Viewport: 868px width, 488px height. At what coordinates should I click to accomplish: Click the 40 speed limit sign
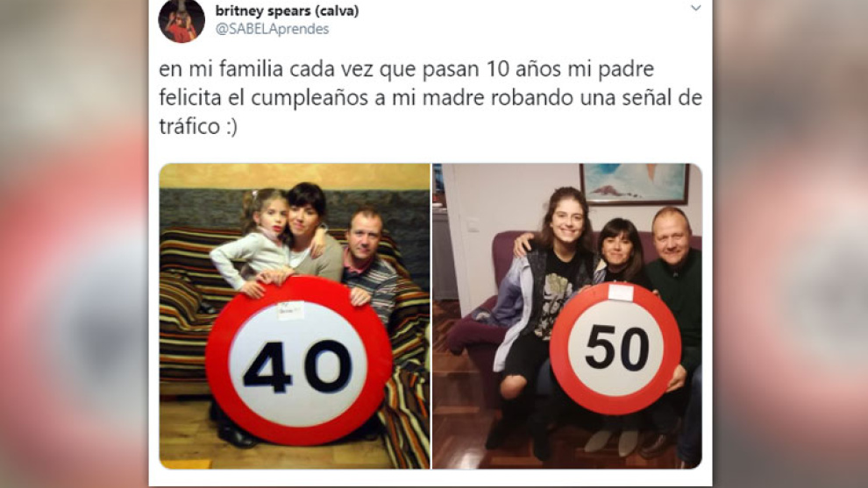tap(299, 361)
